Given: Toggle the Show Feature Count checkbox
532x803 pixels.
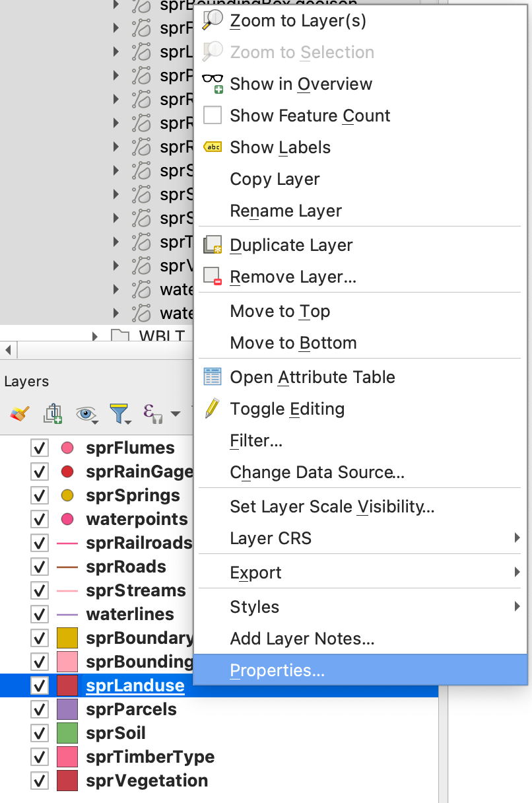Looking at the screenshot, I should tap(213, 116).
